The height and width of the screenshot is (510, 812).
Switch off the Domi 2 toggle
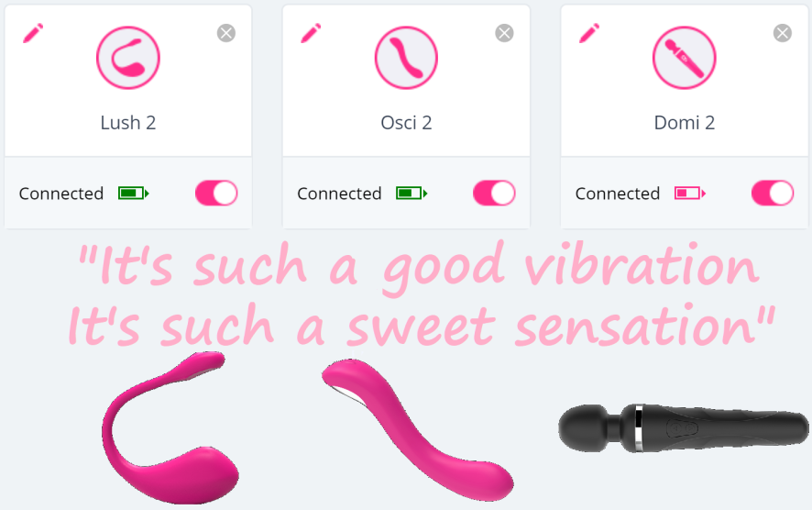tap(773, 194)
